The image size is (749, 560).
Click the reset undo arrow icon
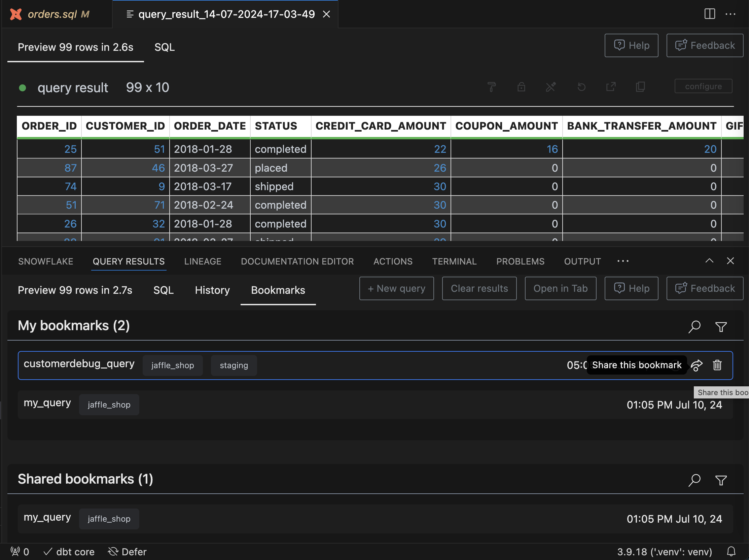coord(581,87)
